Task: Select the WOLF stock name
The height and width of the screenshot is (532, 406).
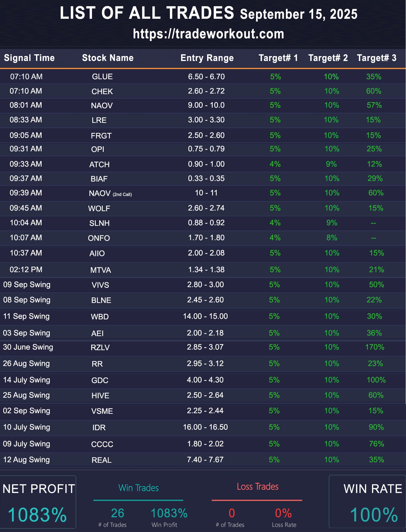Action: (99, 209)
